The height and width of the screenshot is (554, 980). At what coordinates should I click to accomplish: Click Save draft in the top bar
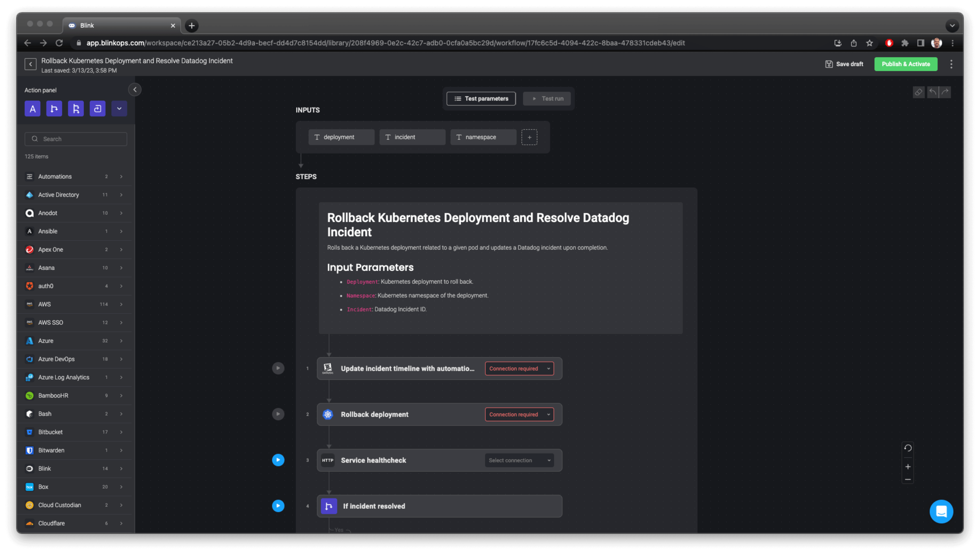click(x=844, y=64)
